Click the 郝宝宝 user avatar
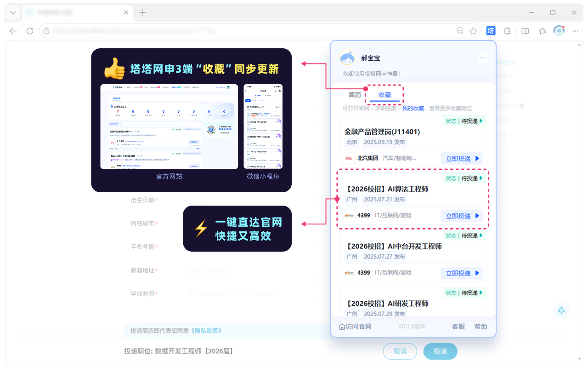The height and width of the screenshot is (368, 588). click(347, 58)
